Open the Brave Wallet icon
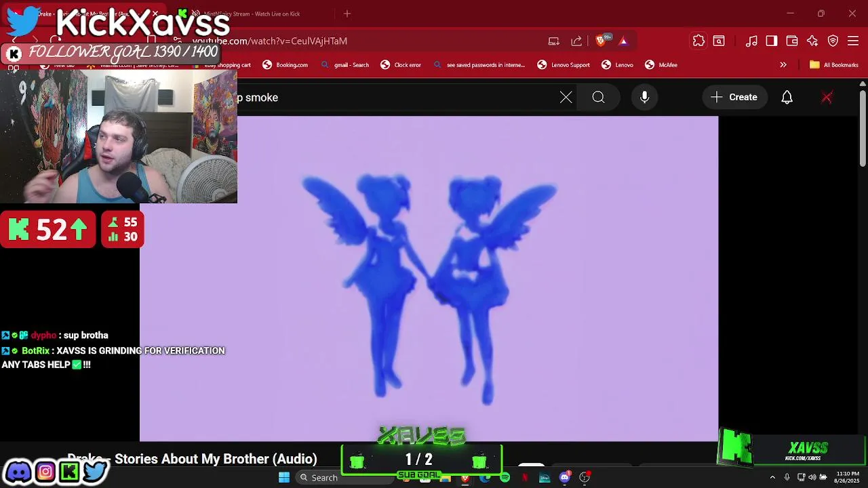868x488 pixels. [x=792, y=41]
